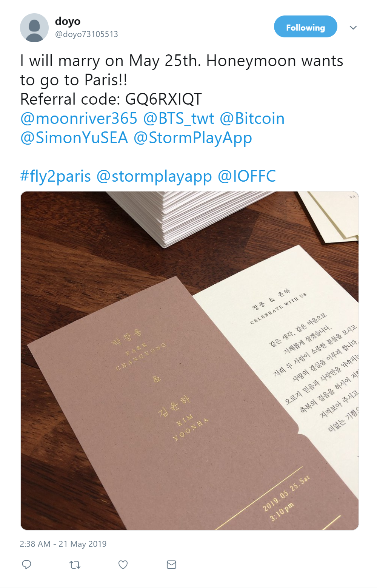
Task: Toggle the Following button
Action: point(305,26)
